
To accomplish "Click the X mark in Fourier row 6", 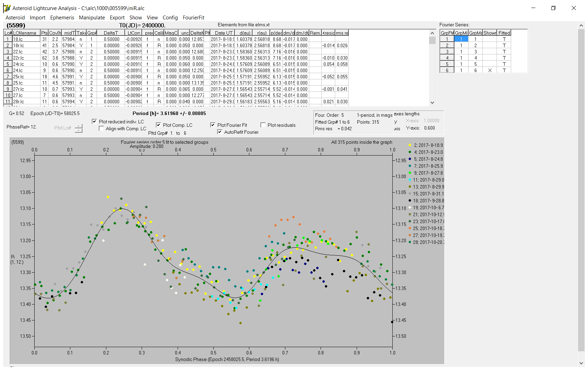I will (x=490, y=70).
